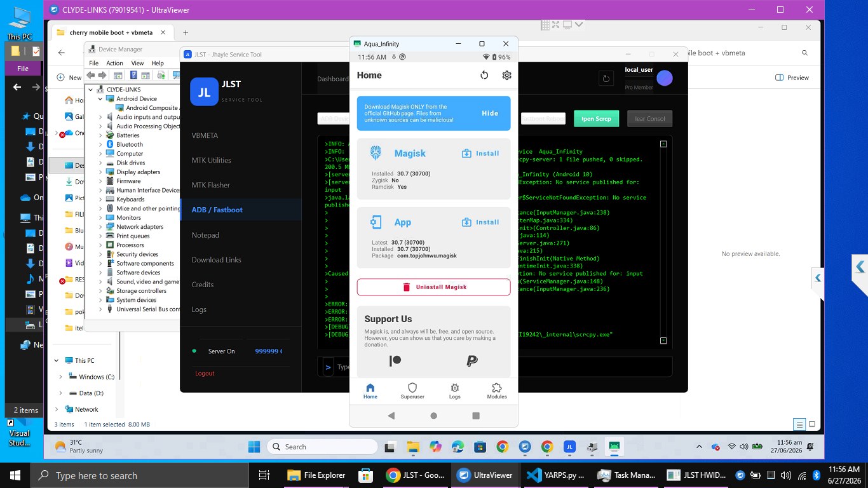
Task: Click the local_user purple avatar
Action: tap(665, 78)
